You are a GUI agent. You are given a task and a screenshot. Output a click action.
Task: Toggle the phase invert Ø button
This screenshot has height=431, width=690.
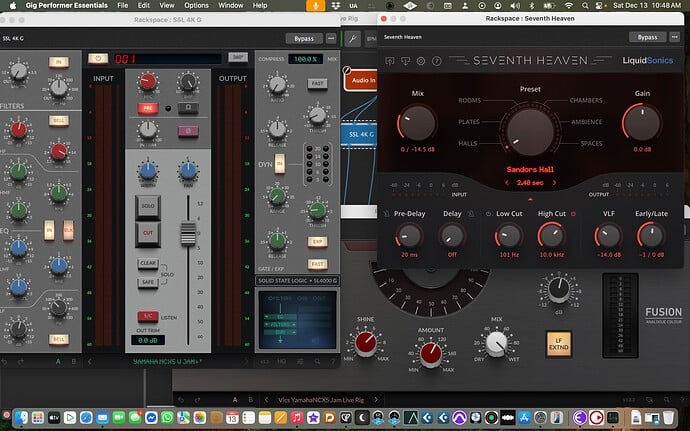click(187, 130)
